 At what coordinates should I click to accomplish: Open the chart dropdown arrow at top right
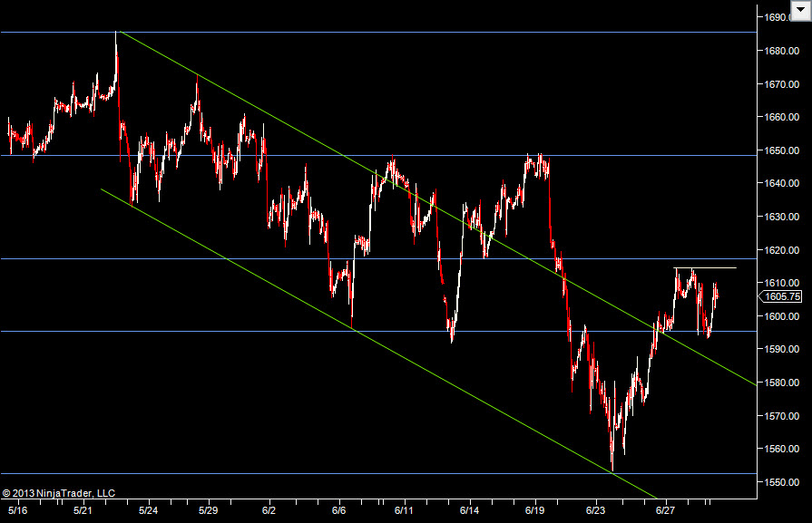pos(800,10)
